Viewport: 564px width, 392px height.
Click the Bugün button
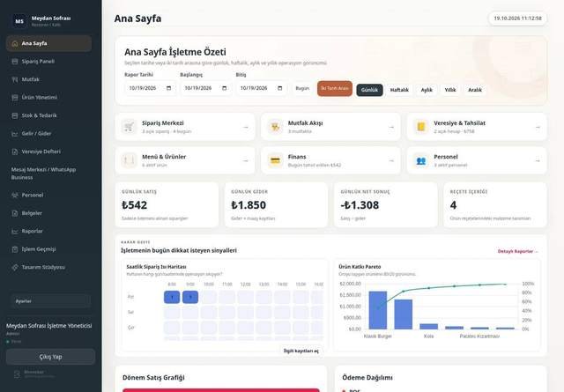[302, 88]
